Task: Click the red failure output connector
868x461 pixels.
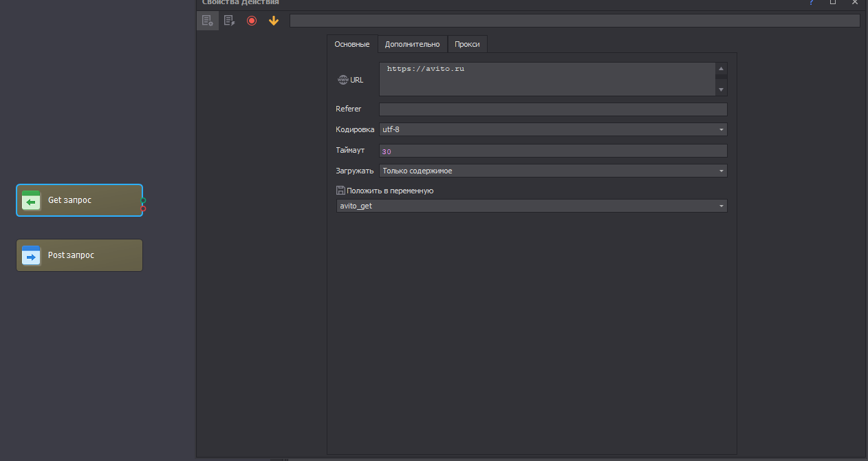Action: 143,208
